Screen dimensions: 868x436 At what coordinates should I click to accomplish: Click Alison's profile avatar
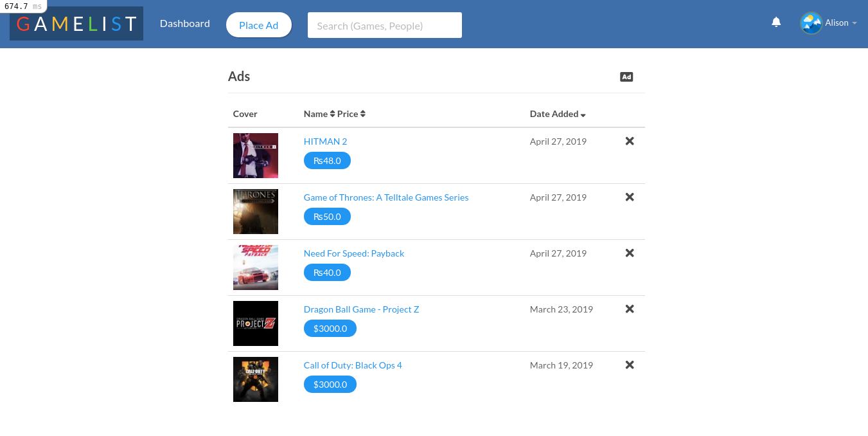tap(811, 23)
